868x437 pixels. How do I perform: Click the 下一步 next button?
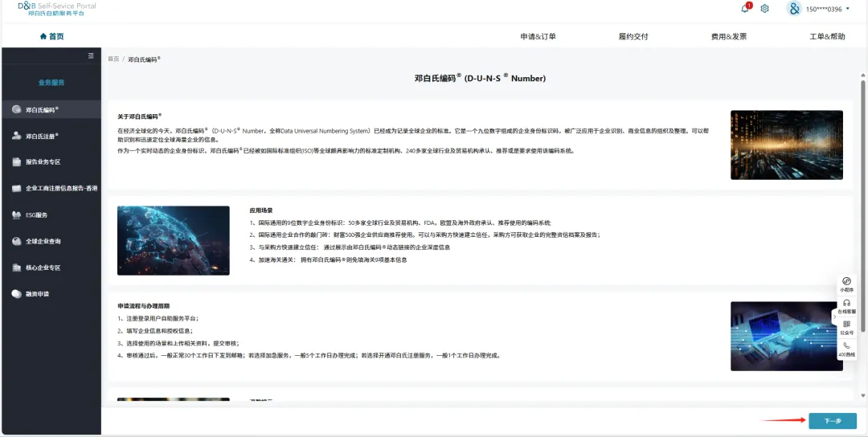pyautogui.click(x=833, y=421)
